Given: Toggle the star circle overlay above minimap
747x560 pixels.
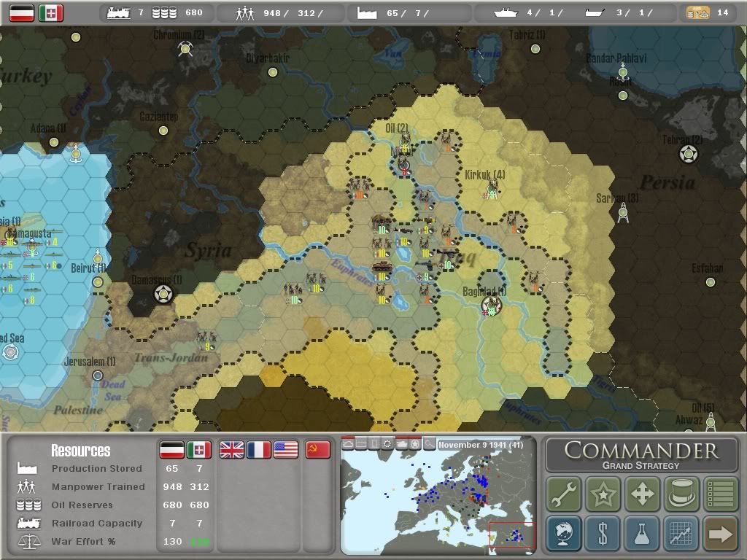Looking at the screenshot, I should click(415, 444).
